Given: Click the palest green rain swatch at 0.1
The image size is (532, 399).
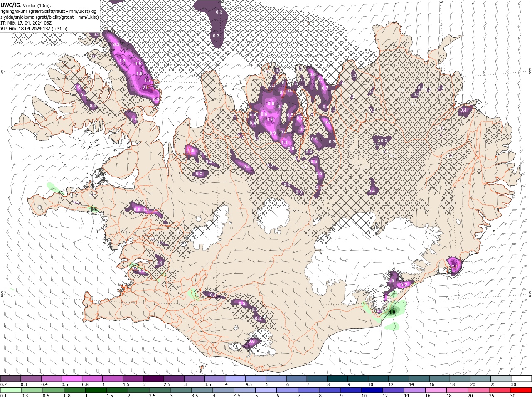Looking at the screenshot, I should (11, 390).
